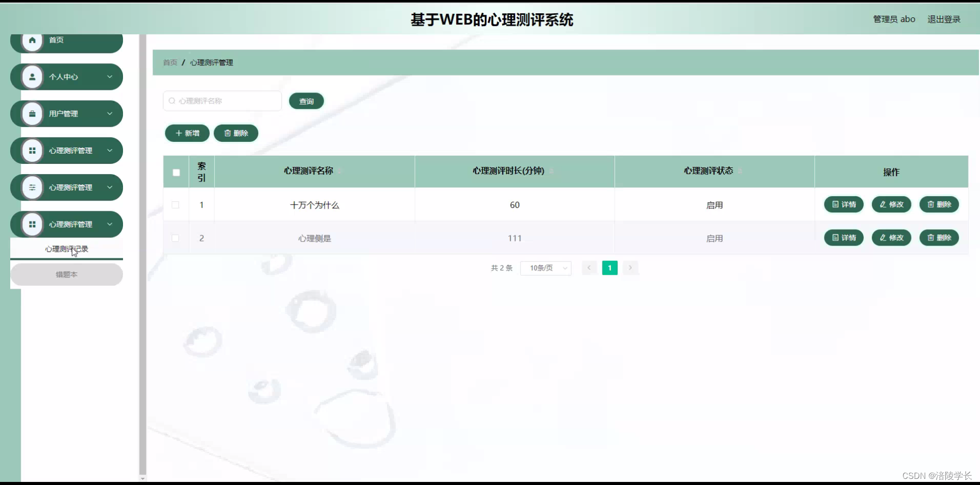Select the 错题本 sidebar entry
Image resolution: width=980 pixels, height=485 pixels.
(x=66, y=274)
